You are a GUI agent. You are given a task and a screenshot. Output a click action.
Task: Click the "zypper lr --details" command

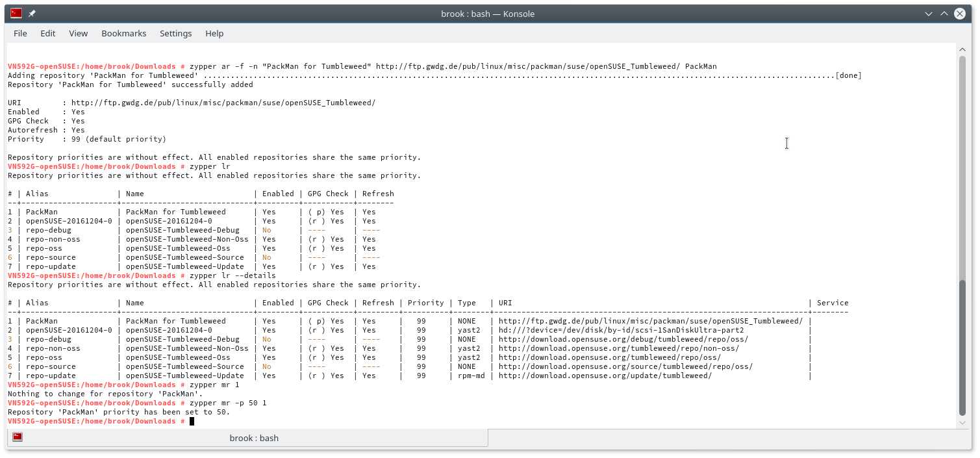(x=232, y=275)
